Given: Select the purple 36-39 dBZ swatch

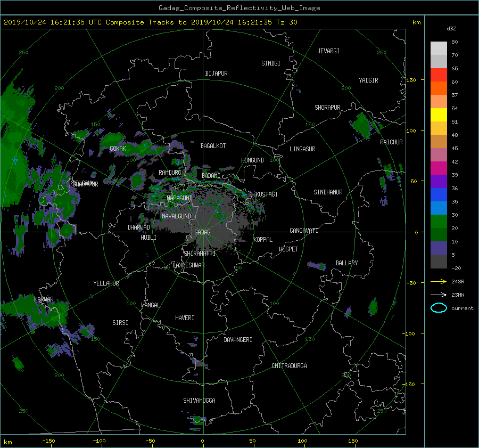Looking at the screenshot, I should point(439,182).
